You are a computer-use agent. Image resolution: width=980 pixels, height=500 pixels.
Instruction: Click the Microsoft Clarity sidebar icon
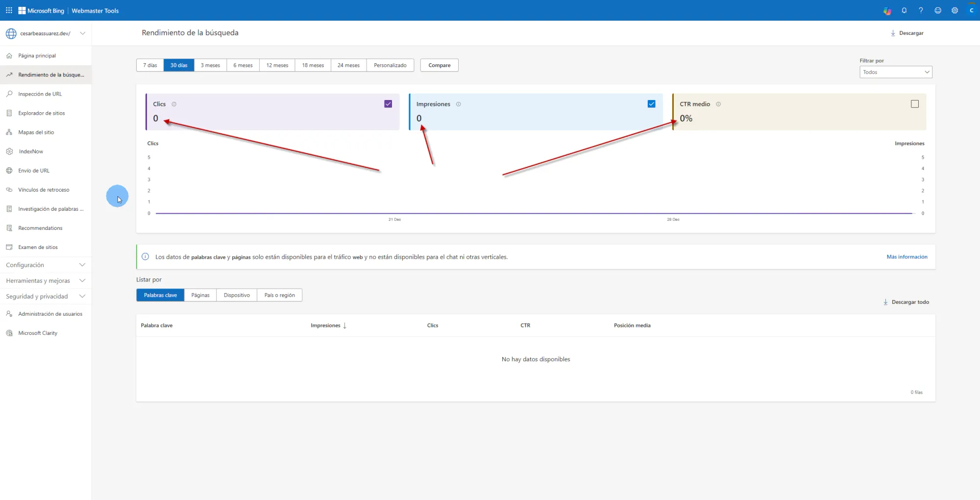tap(9, 333)
